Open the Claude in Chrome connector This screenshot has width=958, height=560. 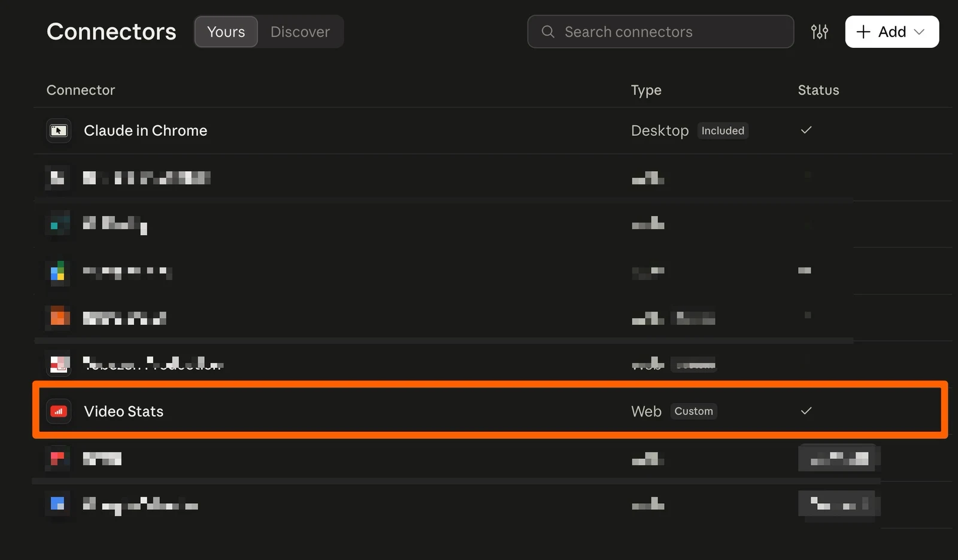145,130
